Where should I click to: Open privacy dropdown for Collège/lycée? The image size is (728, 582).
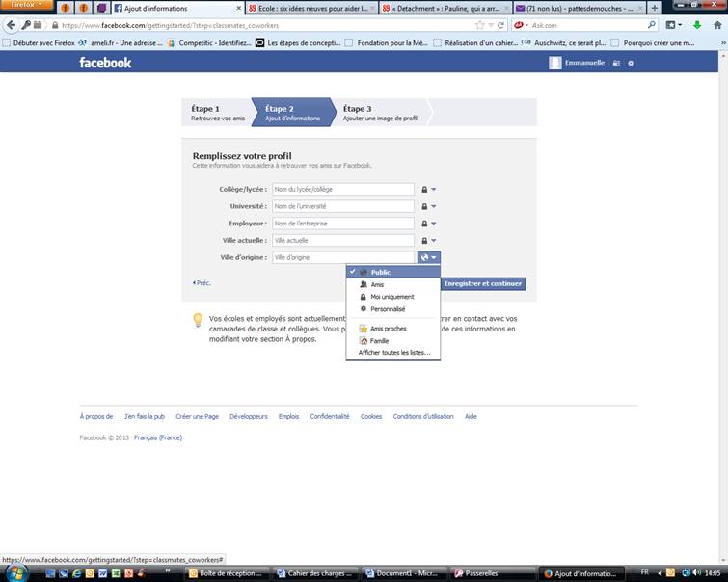click(428, 190)
